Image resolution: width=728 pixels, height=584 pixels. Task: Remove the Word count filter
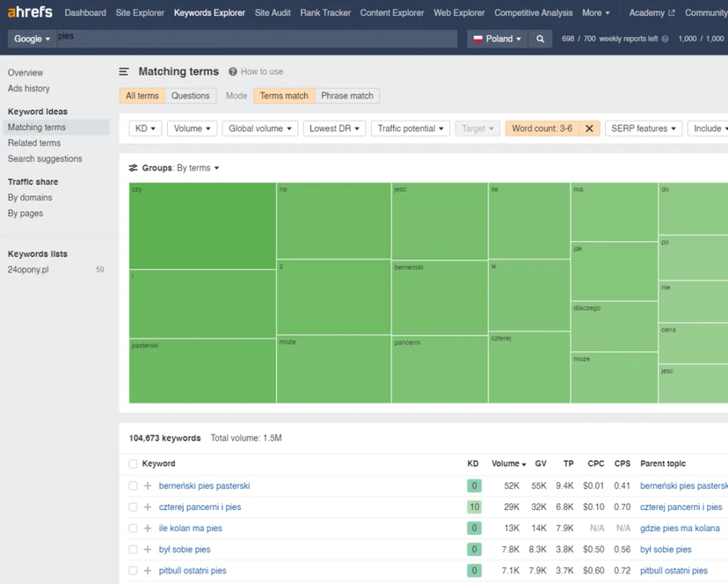pyautogui.click(x=589, y=128)
